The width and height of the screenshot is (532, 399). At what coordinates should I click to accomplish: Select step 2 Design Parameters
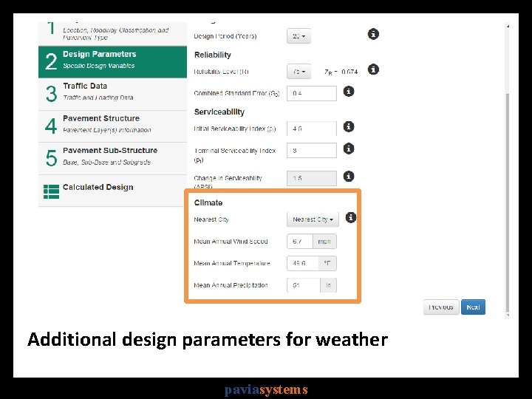(112, 62)
